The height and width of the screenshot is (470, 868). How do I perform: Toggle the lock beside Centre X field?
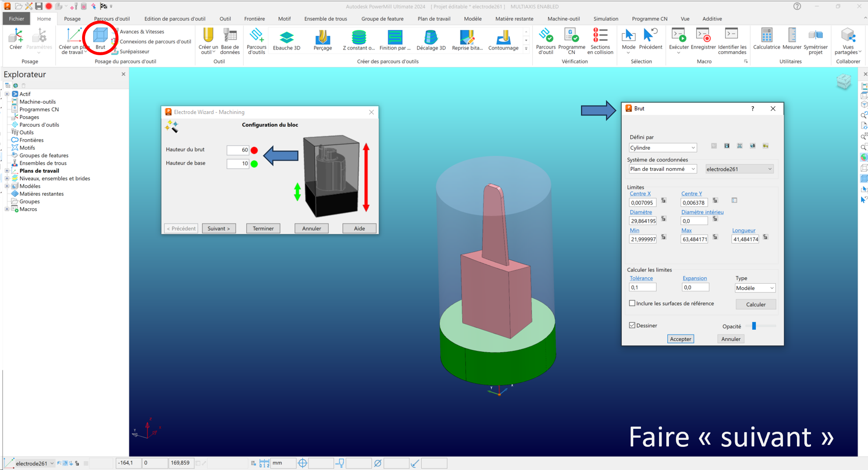point(663,200)
